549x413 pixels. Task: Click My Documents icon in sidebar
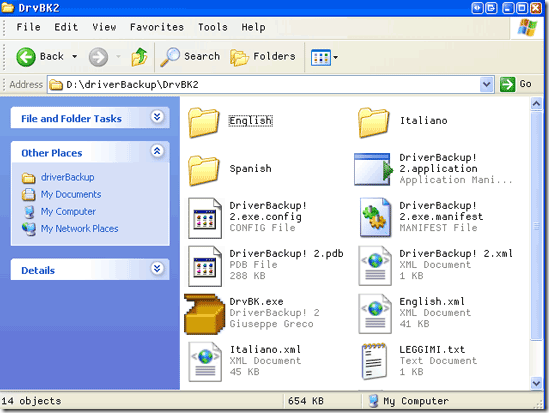pos(28,195)
